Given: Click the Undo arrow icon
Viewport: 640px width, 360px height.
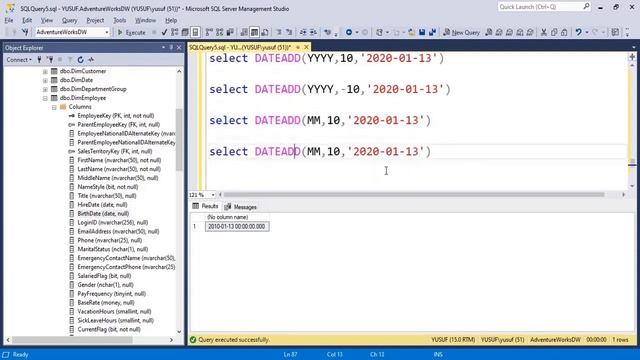Looking at the screenshot, I should click(578, 32).
